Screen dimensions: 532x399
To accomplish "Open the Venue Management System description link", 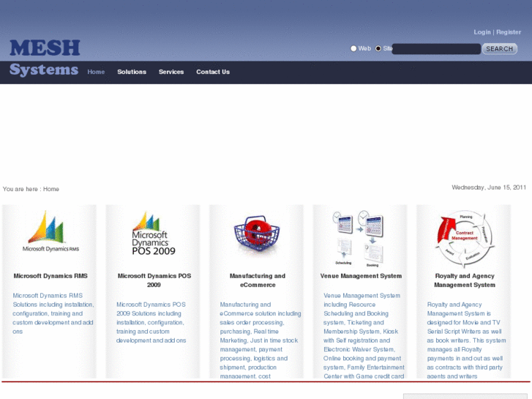I will (364, 336).
